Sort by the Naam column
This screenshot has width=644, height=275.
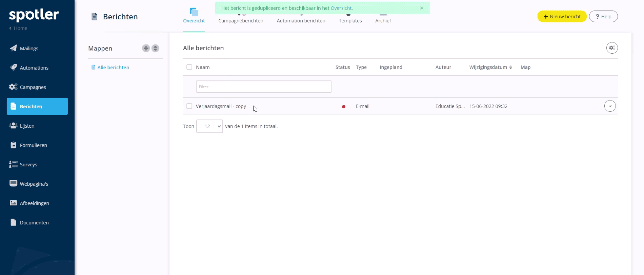pos(203,67)
